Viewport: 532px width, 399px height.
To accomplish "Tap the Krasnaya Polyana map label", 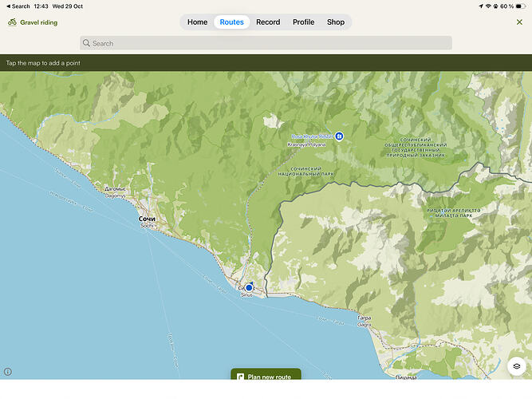I will pyautogui.click(x=308, y=145).
